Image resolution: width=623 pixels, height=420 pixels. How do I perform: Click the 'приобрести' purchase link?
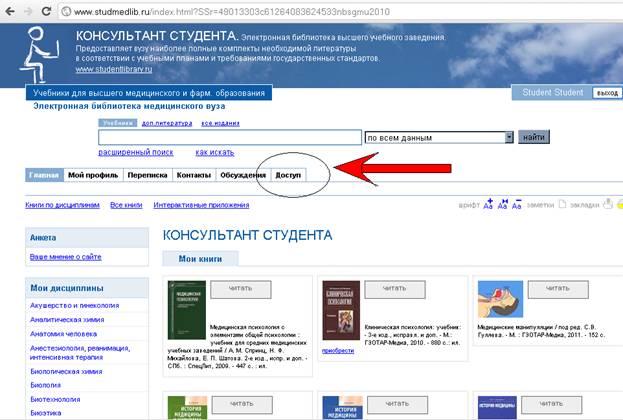pos(338,350)
